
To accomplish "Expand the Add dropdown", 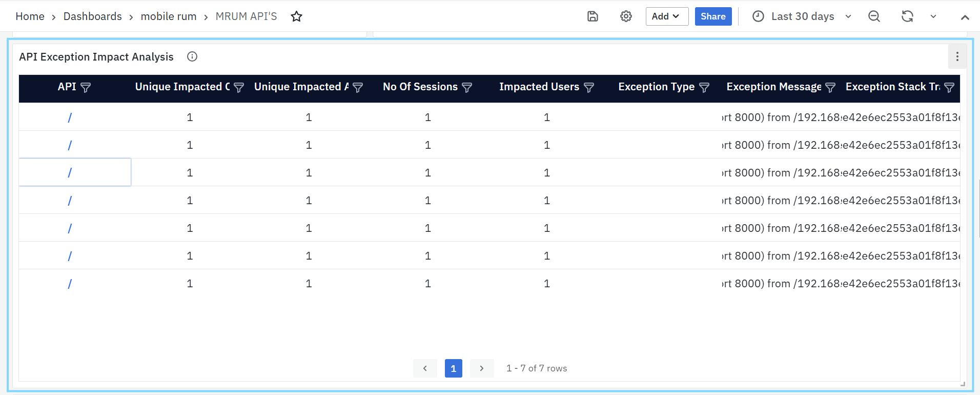I will 666,16.
